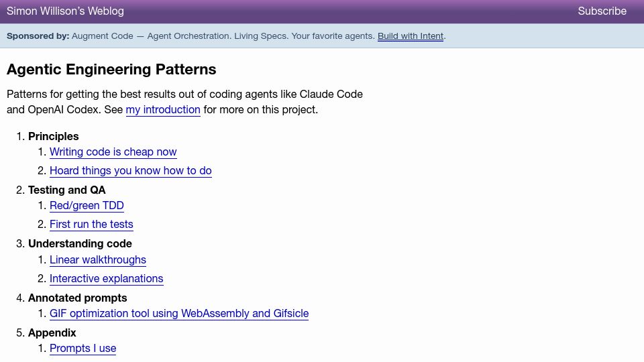Click the 'Principles' section title
The width and height of the screenshot is (644, 362).
click(54, 136)
